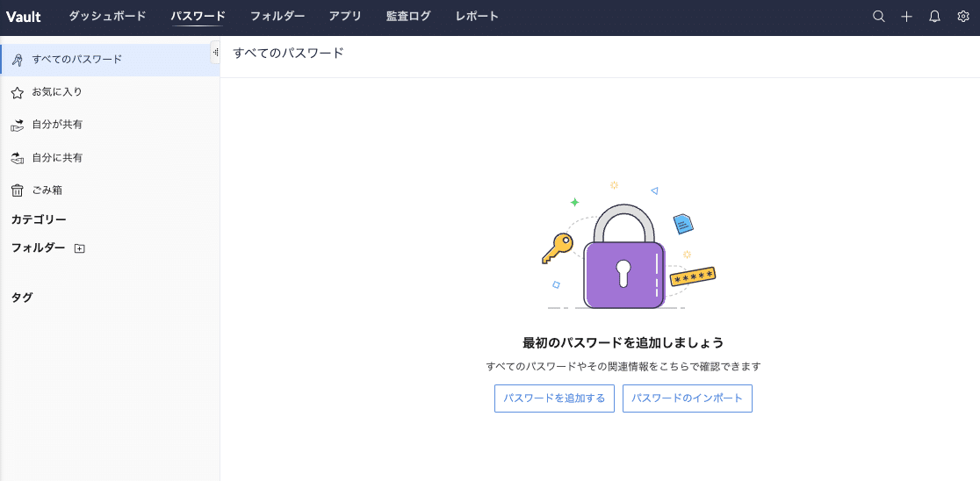Open the notifications bell icon
Image resolution: width=980 pixels, height=481 pixels.
coord(934,17)
